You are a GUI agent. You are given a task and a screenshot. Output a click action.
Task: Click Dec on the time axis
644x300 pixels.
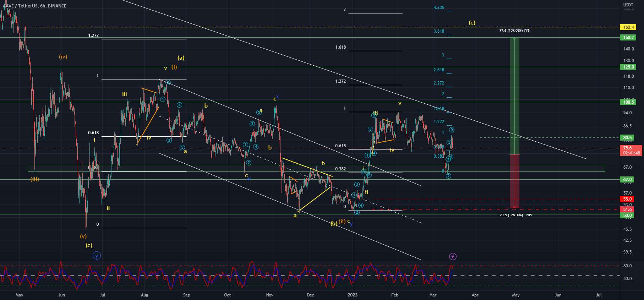pyautogui.click(x=311, y=295)
